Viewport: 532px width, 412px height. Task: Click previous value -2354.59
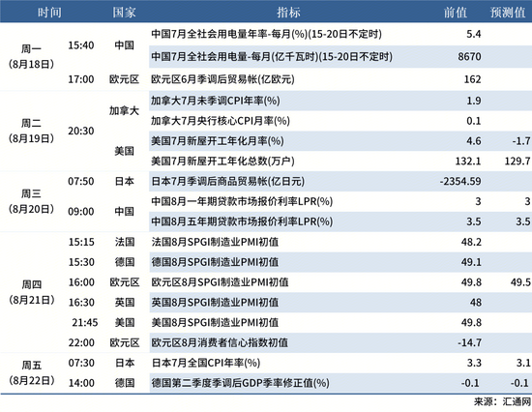(x=460, y=181)
